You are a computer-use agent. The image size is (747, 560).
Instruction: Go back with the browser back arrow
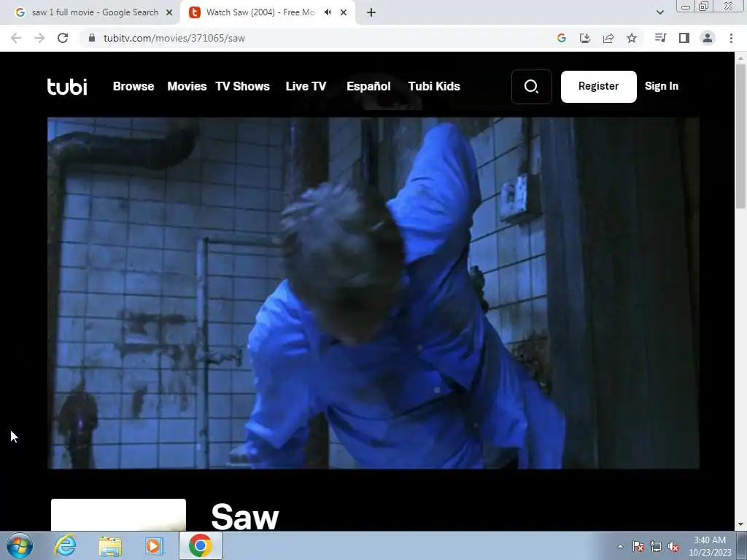coord(16,38)
